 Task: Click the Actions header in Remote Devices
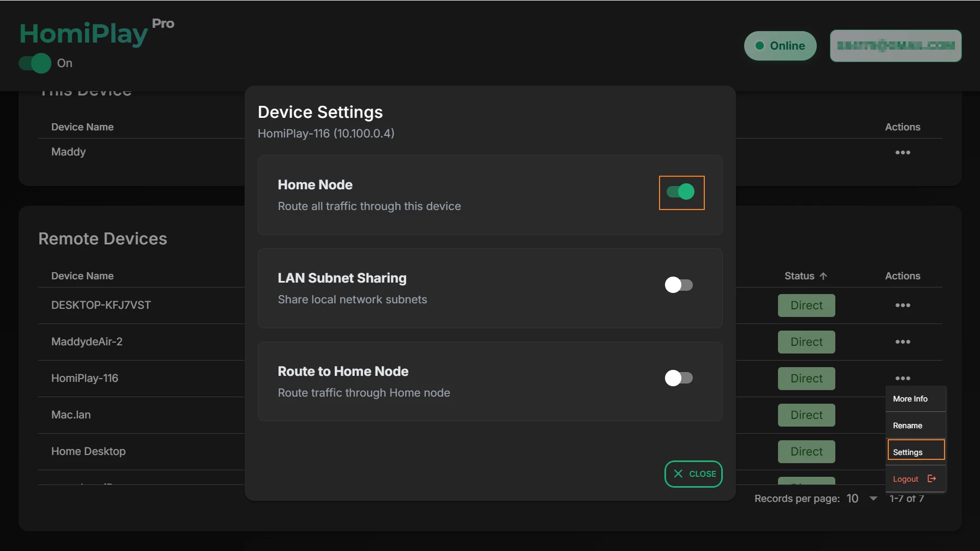pos(902,276)
